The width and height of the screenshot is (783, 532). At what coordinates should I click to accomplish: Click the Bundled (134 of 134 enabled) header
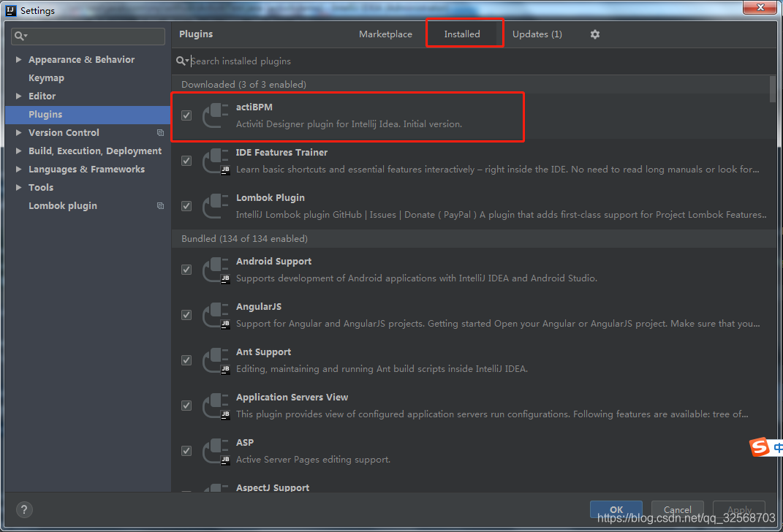pyautogui.click(x=244, y=238)
